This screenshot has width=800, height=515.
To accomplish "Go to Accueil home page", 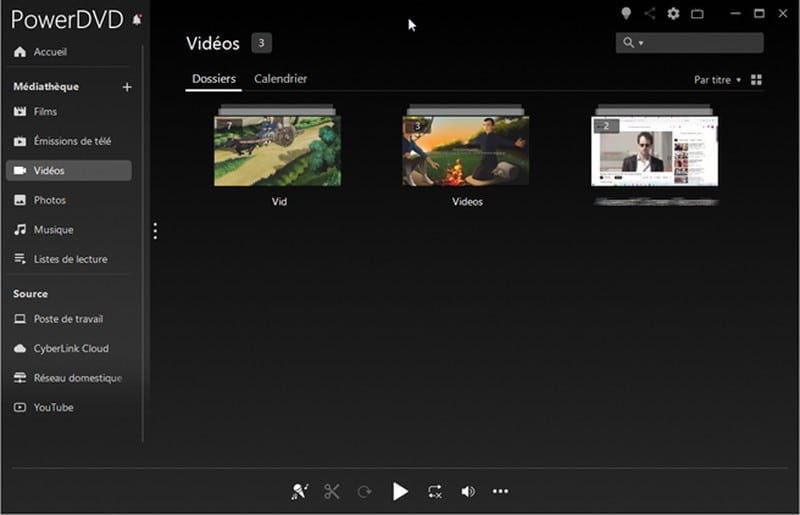I will [x=41, y=52].
